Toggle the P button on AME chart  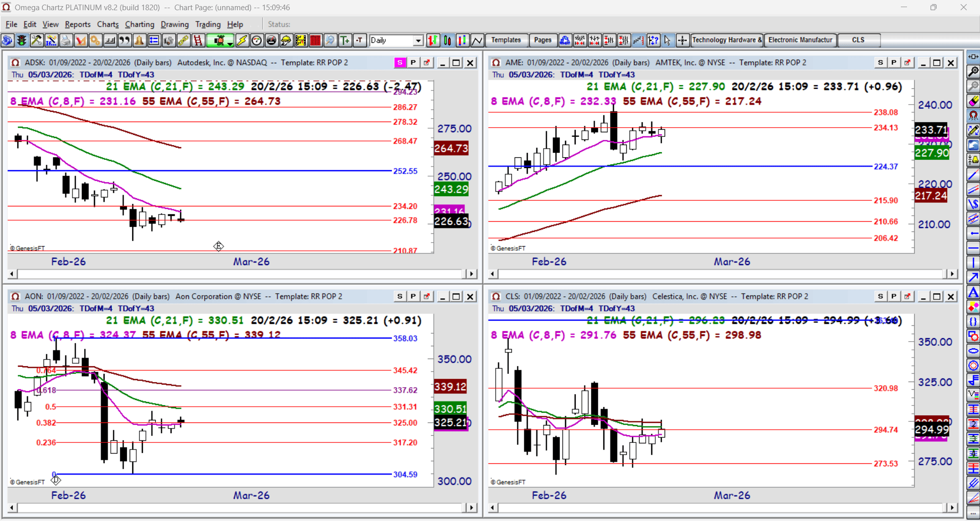point(894,62)
